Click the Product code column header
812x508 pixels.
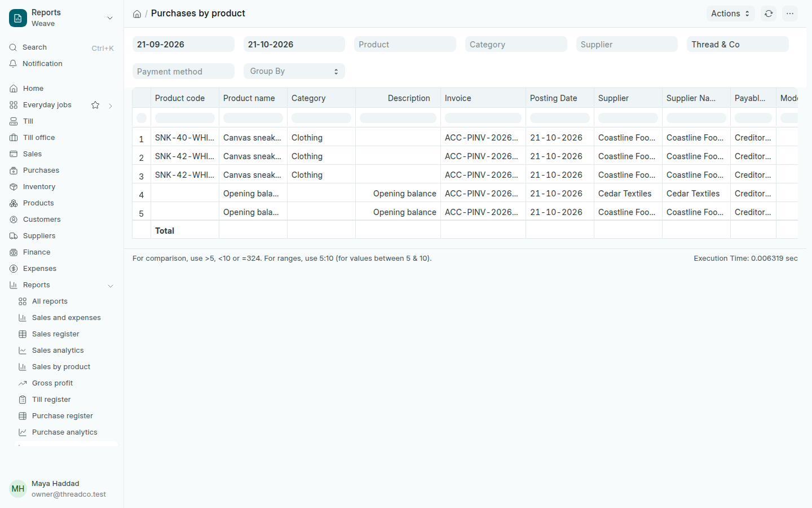pos(185,98)
